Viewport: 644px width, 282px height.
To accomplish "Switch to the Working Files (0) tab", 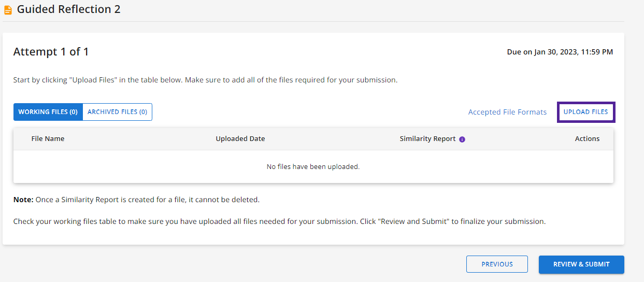I will click(48, 112).
